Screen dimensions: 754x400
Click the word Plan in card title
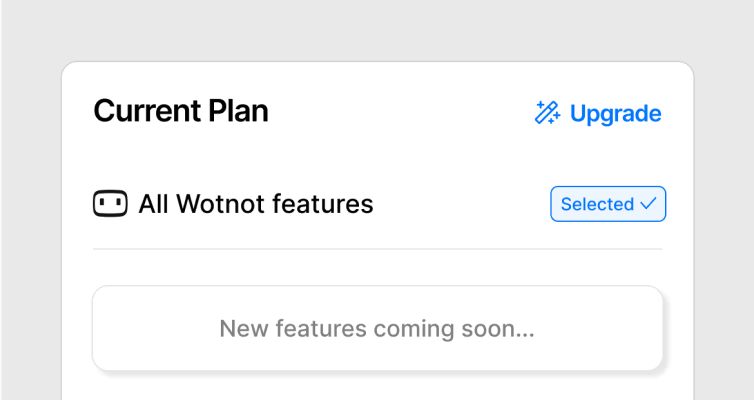point(239,111)
